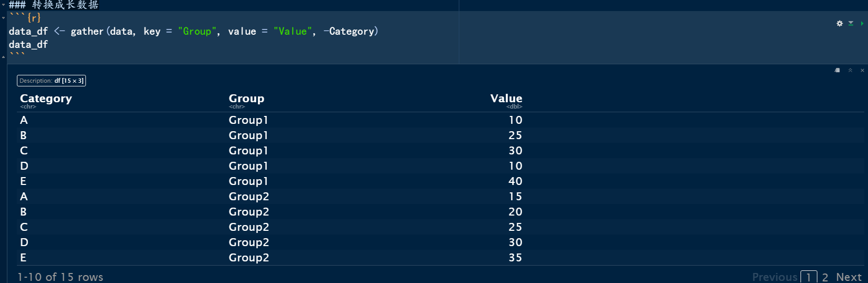868x283 pixels.
Task: Click the 转换成长数据 heading line
Action: (x=54, y=5)
